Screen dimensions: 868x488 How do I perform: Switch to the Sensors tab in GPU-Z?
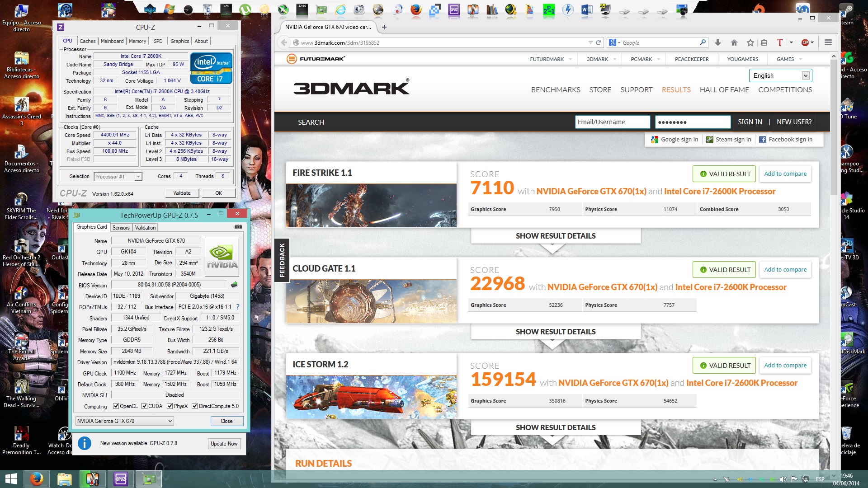click(121, 228)
